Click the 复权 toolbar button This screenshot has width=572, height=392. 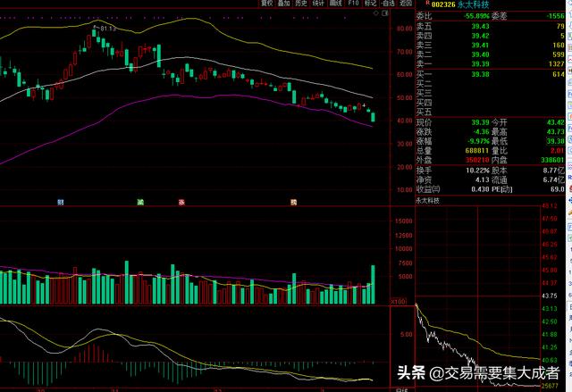tap(266, 4)
